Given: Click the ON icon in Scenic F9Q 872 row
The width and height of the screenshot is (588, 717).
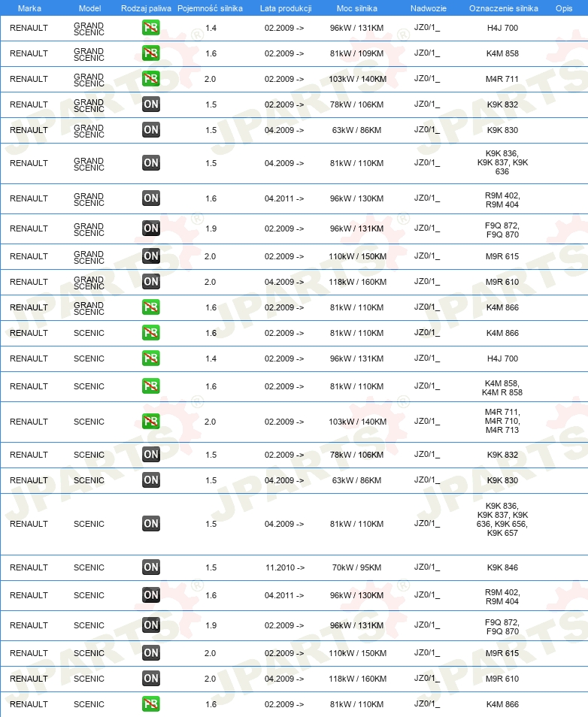Looking at the screenshot, I should coord(151,625).
